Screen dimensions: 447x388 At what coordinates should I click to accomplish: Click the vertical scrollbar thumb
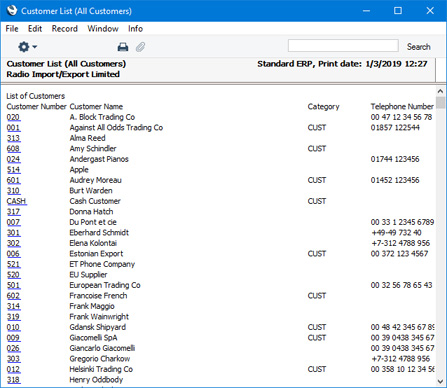(x=440, y=103)
